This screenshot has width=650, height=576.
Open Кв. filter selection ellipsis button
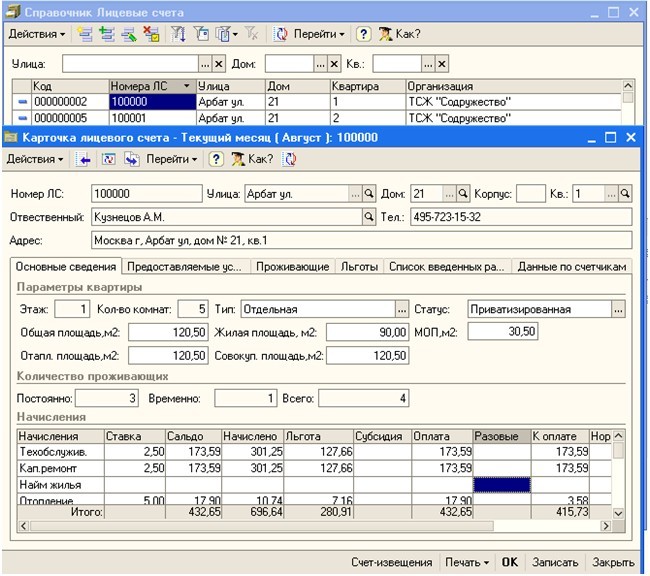point(428,64)
